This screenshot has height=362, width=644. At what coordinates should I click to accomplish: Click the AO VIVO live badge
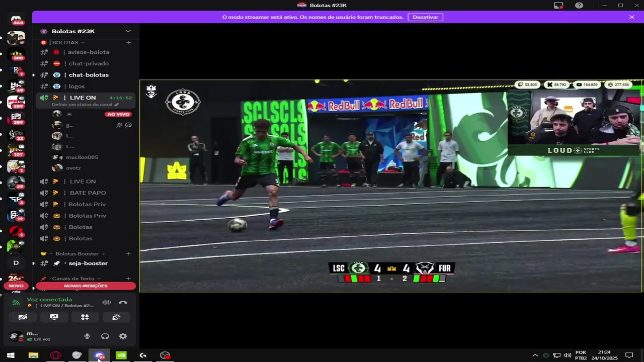(x=118, y=114)
